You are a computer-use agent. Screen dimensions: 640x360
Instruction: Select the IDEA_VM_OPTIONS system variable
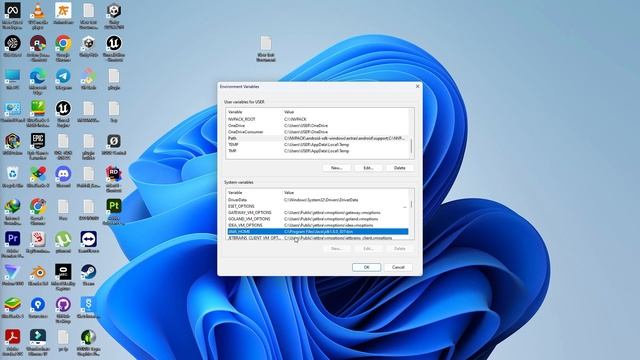pyautogui.click(x=317, y=225)
